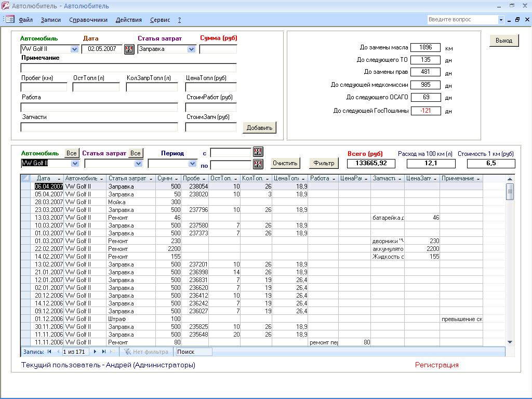The height and width of the screenshot is (399, 532).
Task: Click the Выход button
Action: [x=503, y=41]
